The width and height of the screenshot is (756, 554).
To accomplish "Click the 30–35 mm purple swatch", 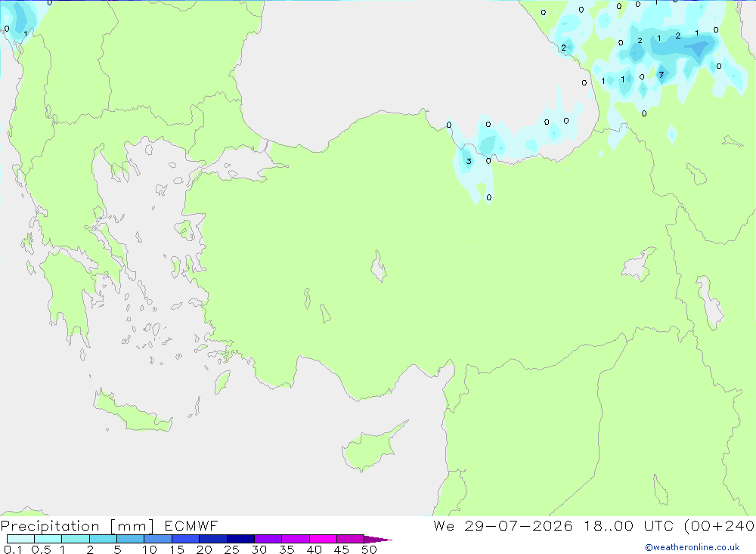I will 268,539.
